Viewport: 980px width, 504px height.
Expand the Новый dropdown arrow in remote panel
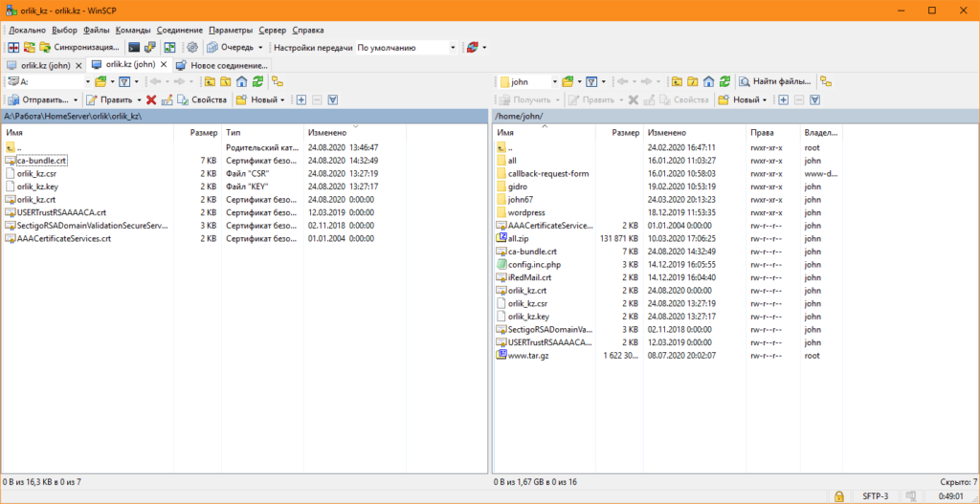[765, 99]
